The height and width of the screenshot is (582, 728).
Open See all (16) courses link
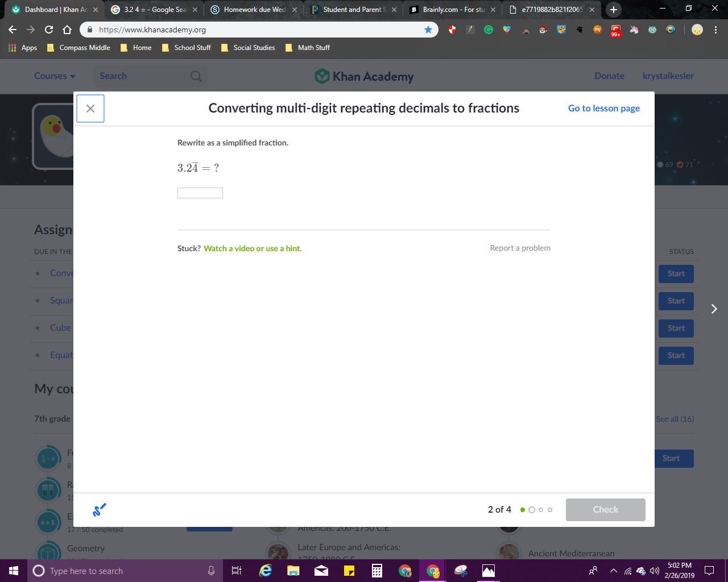point(675,419)
